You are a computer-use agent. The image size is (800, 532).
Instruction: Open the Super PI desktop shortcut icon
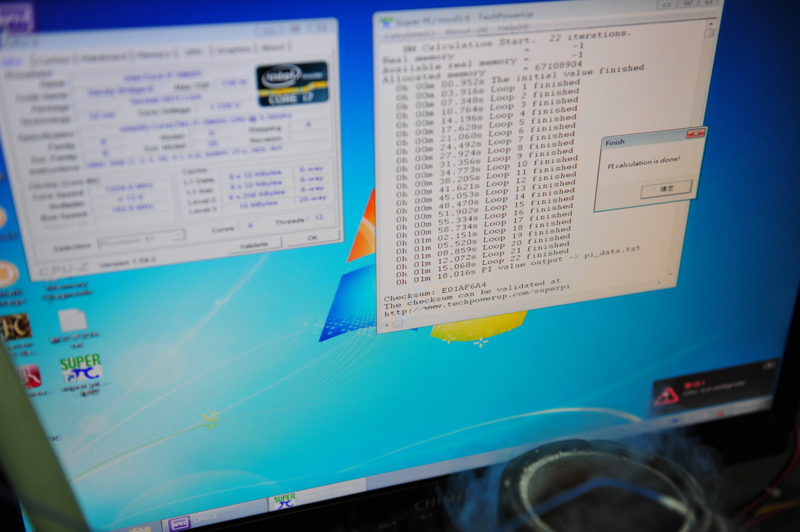tap(81, 368)
